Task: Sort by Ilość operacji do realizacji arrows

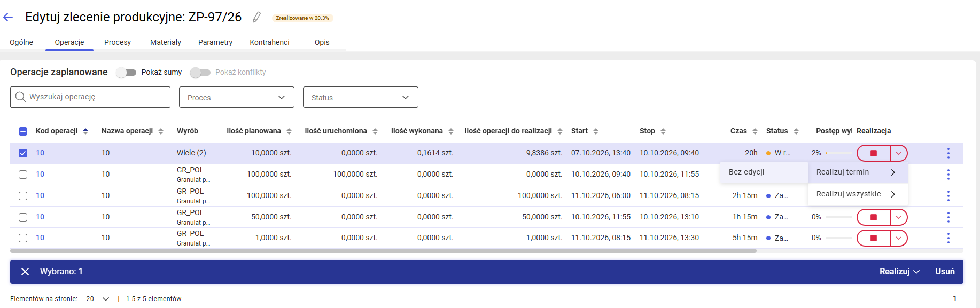Action: (560, 131)
